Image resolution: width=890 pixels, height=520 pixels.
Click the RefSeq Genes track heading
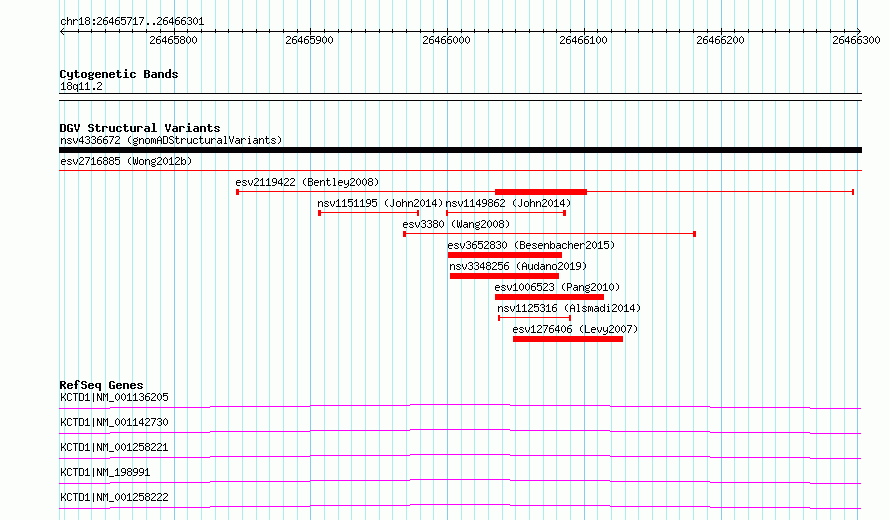point(101,385)
